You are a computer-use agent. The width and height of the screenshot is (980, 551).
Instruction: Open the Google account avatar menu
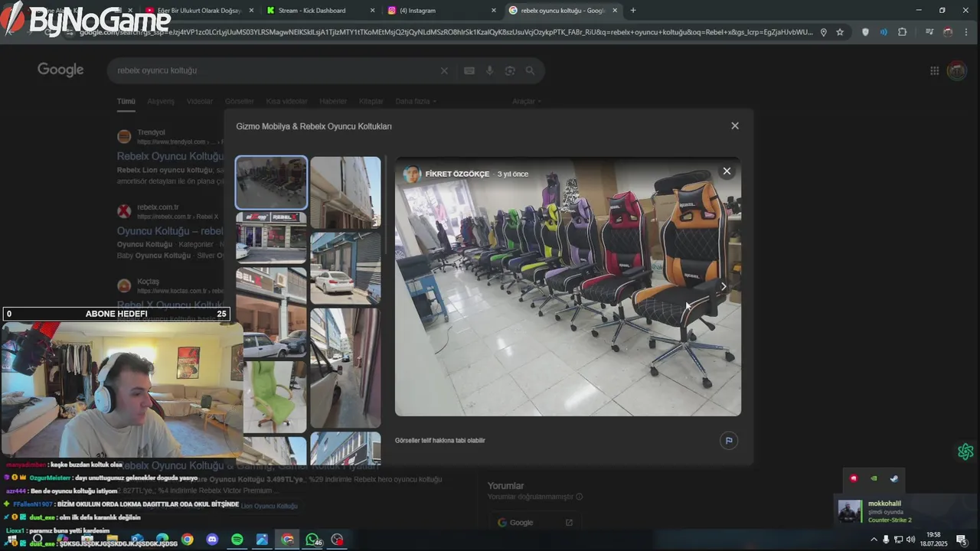957,70
